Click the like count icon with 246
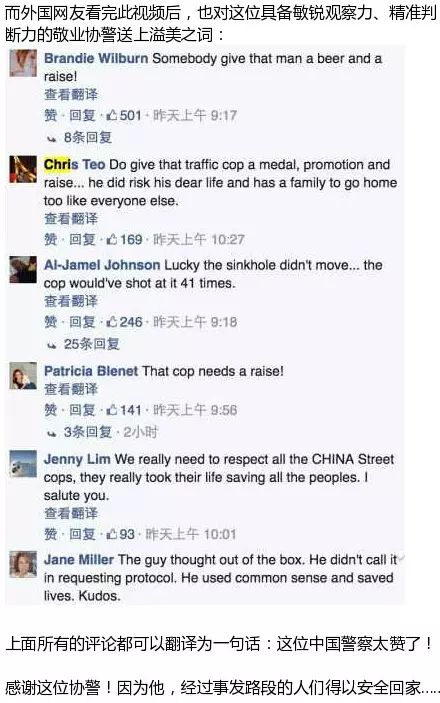 pyautogui.click(x=112, y=321)
